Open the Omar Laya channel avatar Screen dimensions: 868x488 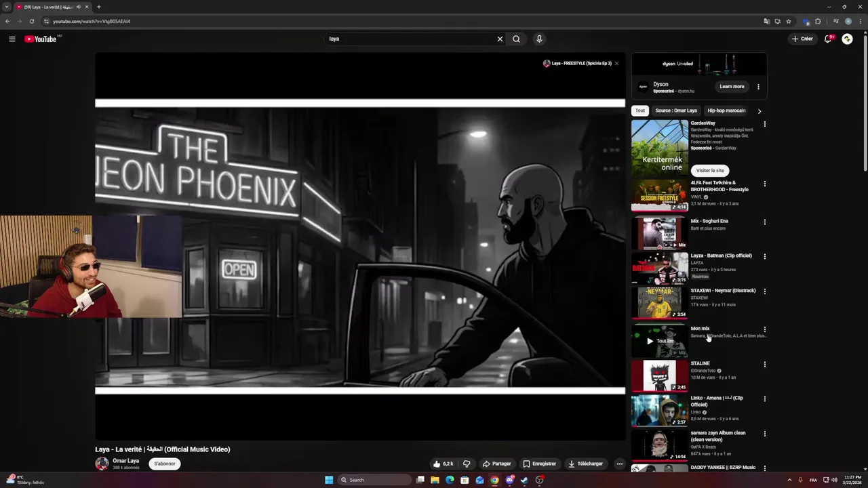pyautogui.click(x=102, y=464)
